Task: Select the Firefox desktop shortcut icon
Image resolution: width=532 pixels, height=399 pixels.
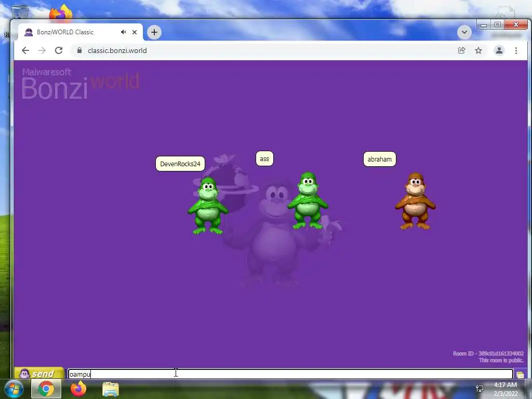Action: [61, 13]
